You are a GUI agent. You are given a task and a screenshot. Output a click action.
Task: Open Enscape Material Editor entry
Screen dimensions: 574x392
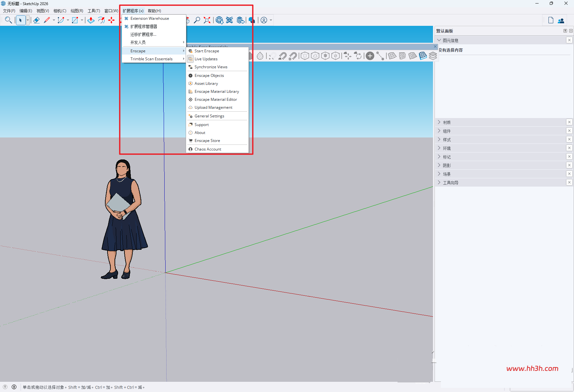[x=217, y=100]
